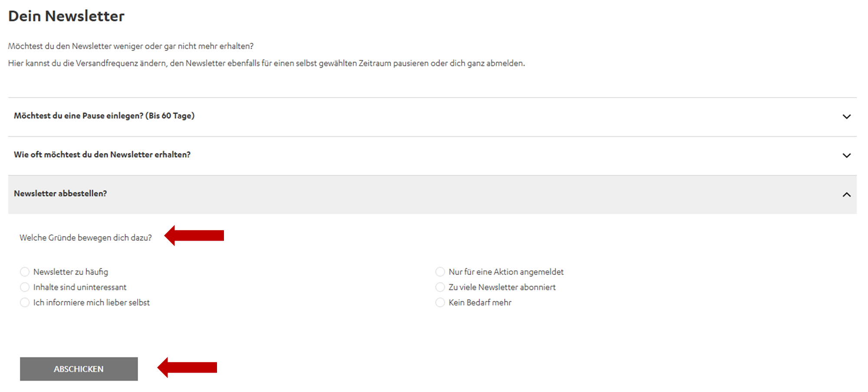The image size is (868, 392).
Task: Click the 'Dein Newsletter' page heading
Action: tap(66, 16)
